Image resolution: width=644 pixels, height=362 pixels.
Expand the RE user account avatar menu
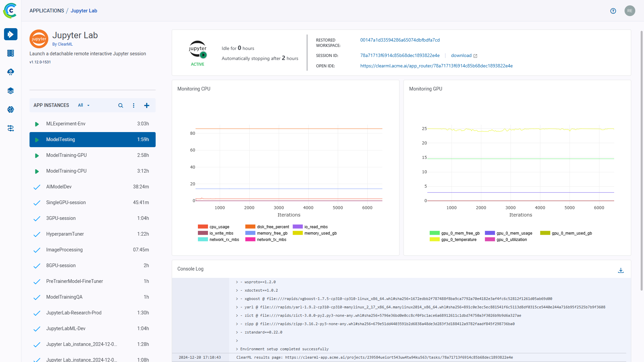click(x=630, y=11)
